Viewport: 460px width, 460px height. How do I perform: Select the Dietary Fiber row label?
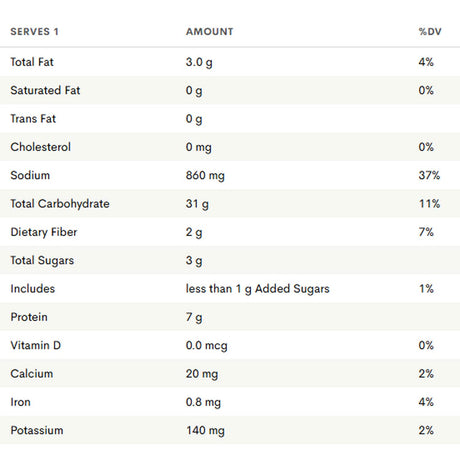pos(44,232)
